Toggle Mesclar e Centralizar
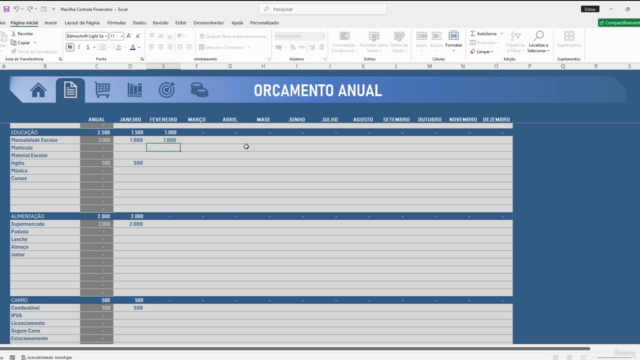Screen dimensions: 640x360 coord(222,47)
